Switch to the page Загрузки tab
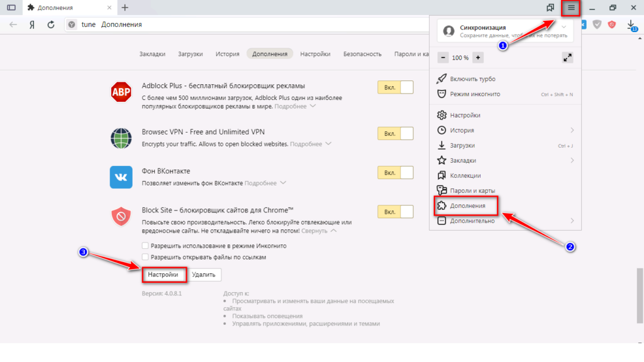Screen dimensions: 644x362 pos(191,54)
